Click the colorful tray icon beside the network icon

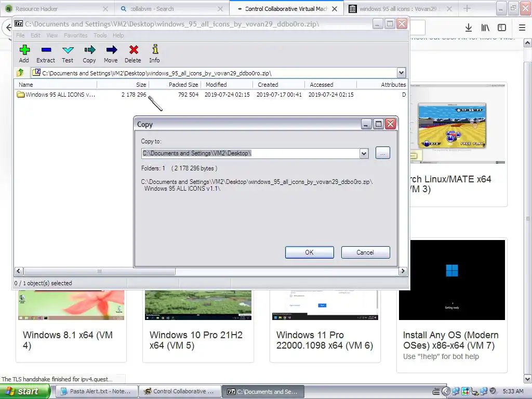point(465,392)
